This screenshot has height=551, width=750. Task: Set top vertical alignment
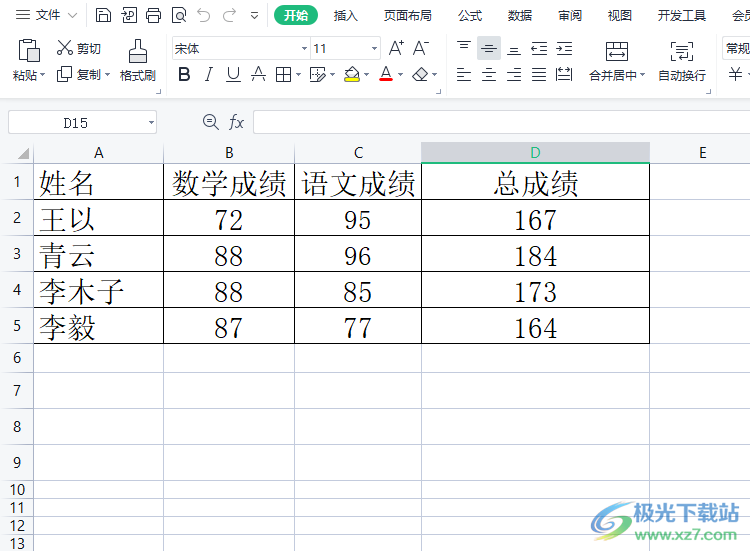click(x=463, y=48)
